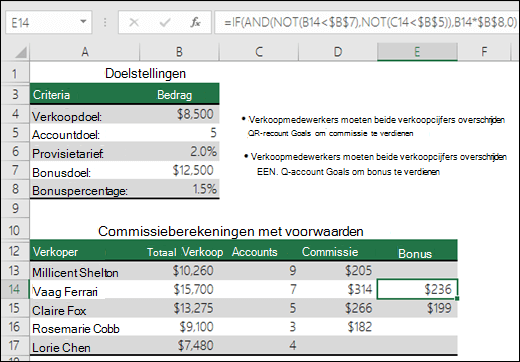Select the Bonuspercentage: label cell

(85, 189)
